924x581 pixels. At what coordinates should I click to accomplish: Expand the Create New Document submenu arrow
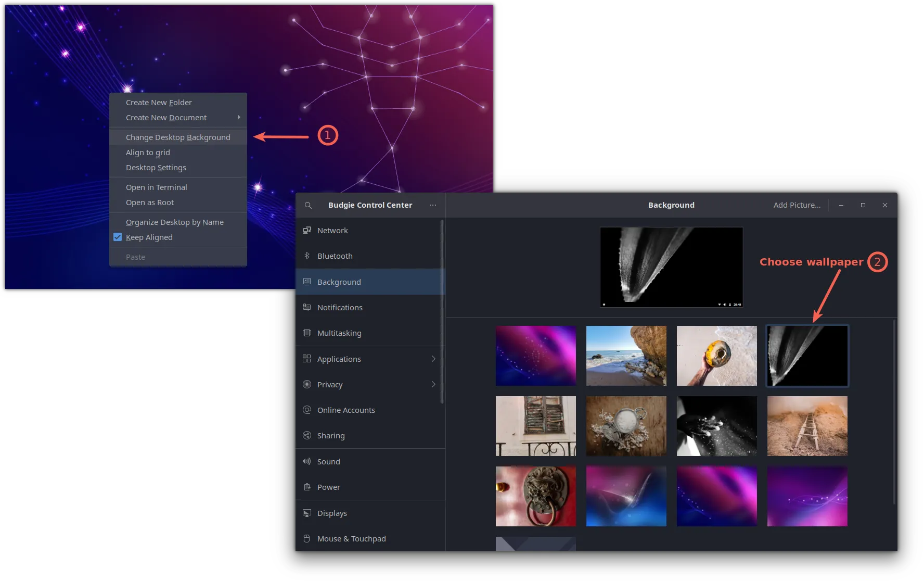coord(239,117)
